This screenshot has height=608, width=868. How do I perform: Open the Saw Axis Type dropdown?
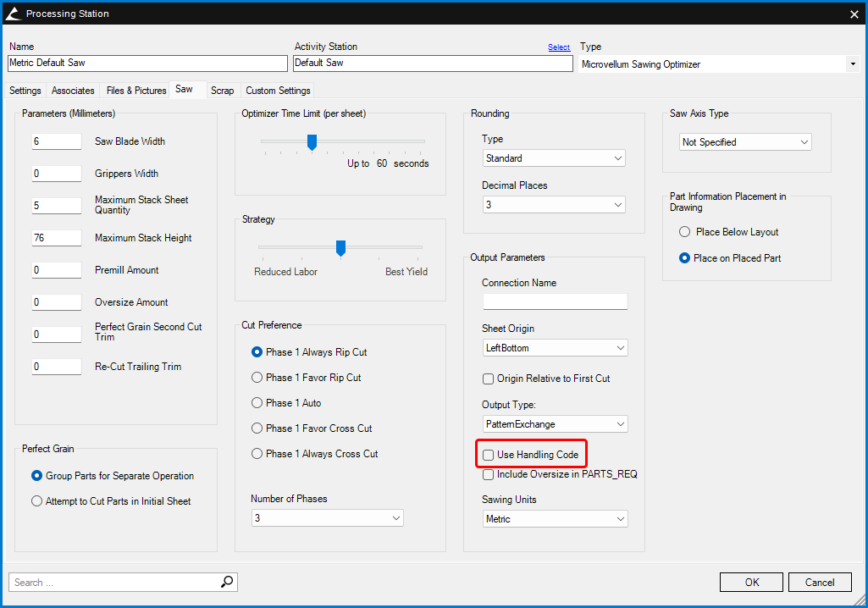pos(745,142)
